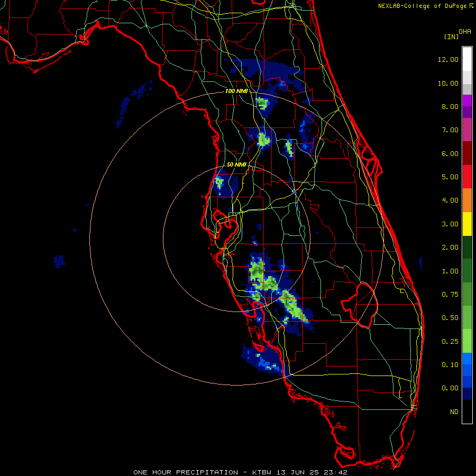Click the 0.75 legend value
Image resolution: width=476 pixels, height=476 pixels.
[450, 295]
